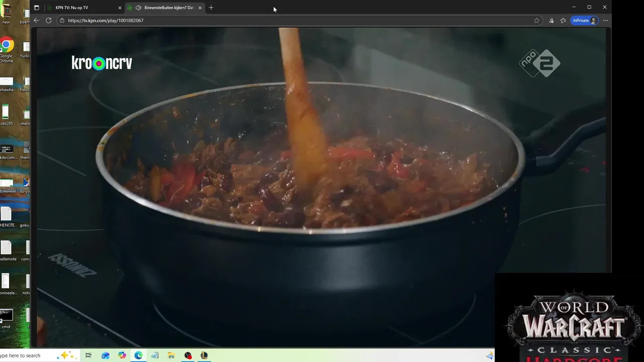644x362 pixels.
Task: Refresh the current page
Action: click(49, 21)
